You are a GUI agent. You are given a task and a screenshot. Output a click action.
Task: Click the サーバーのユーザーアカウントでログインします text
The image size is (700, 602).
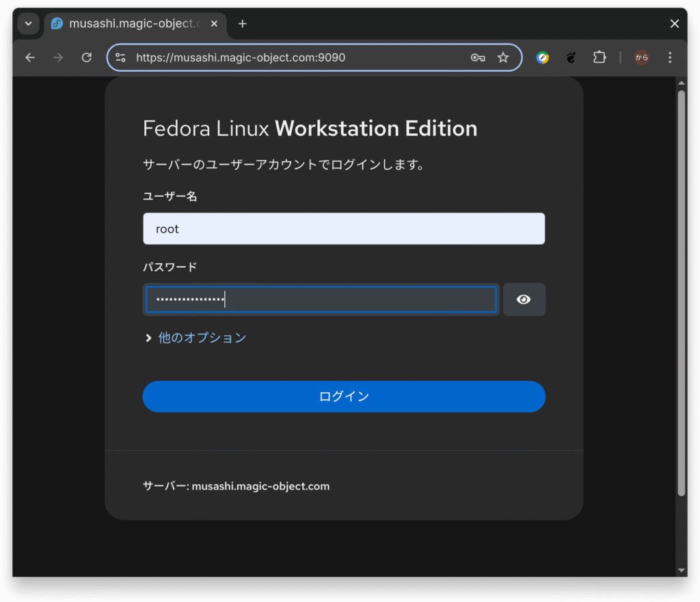[284, 165]
